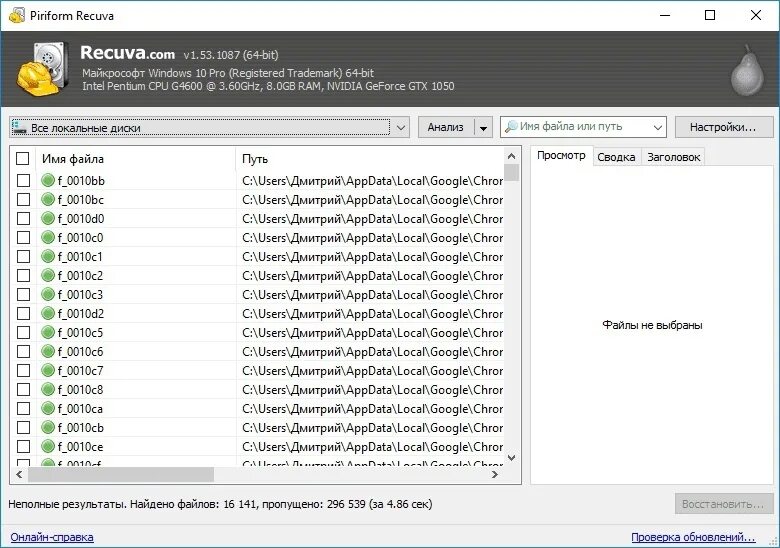780x548 pixels.
Task: Open Настройки... settings button
Action: pos(724,127)
